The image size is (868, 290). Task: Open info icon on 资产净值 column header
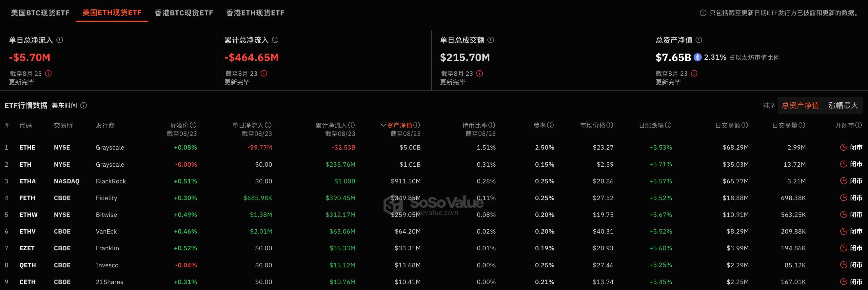pos(417,125)
